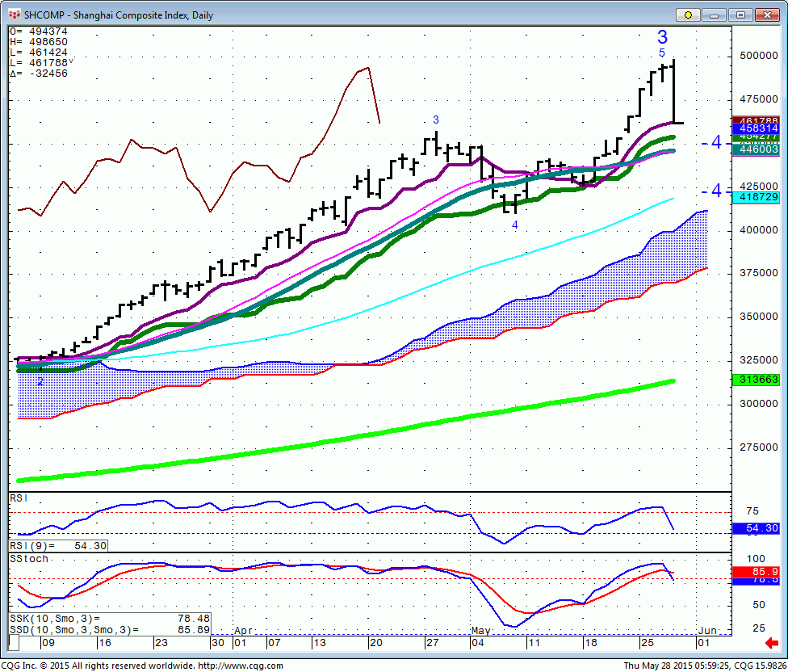Click the red scroll-back arrow at bottom right
788x672 pixels.
771,642
